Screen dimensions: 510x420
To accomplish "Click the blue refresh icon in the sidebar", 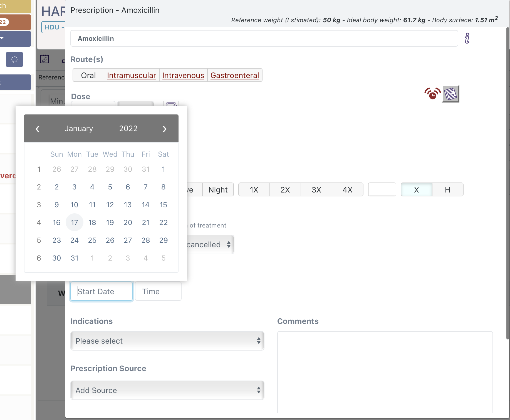I will pyautogui.click(x=14, y=59).
